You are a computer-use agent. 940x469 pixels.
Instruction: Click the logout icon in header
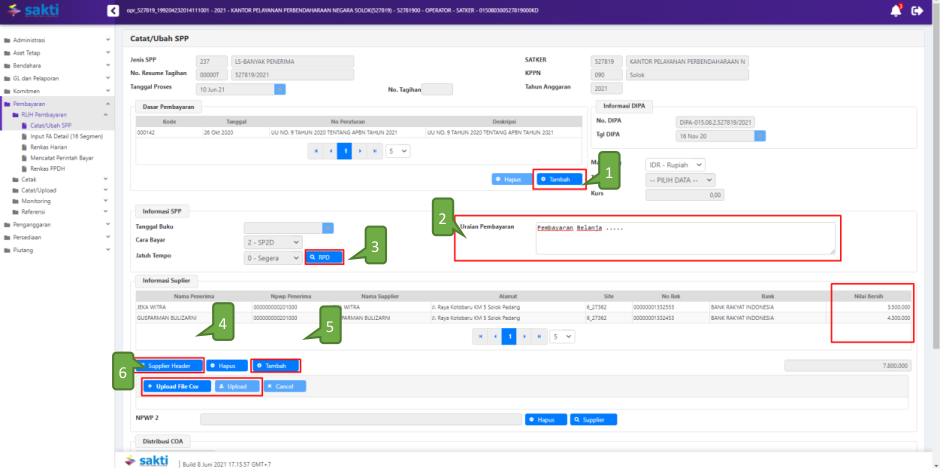tap(916, 11)
